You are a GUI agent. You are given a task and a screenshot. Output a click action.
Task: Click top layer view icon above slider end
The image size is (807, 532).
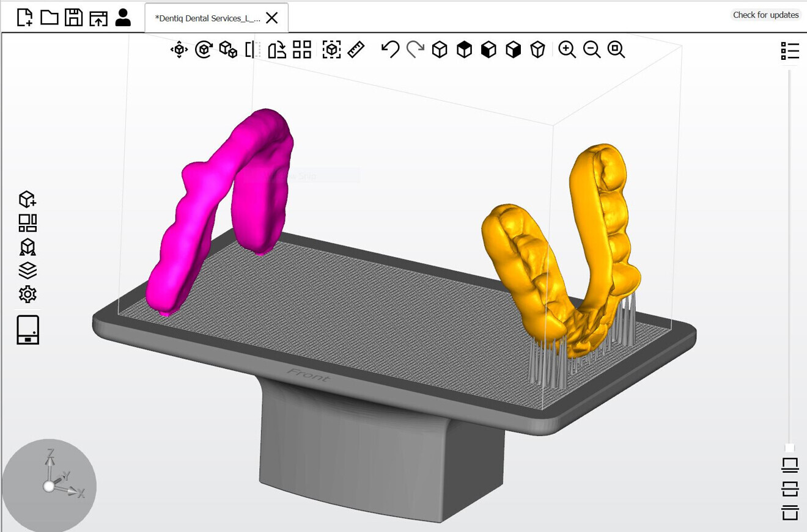pyautogui.click(x=790, y=465)
